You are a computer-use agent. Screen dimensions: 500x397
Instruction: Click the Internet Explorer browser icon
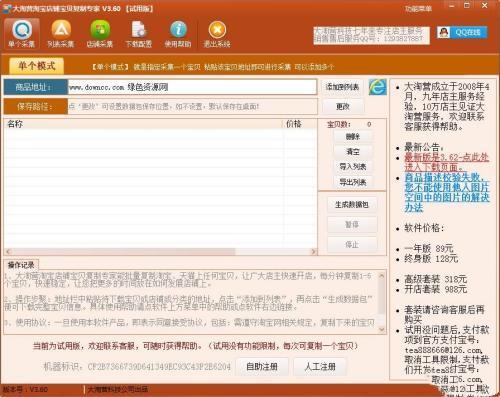point(377,87)
